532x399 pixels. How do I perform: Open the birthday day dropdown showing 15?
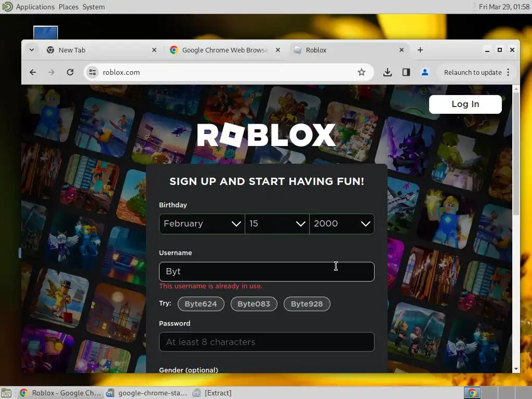click(x=277, y=223)
